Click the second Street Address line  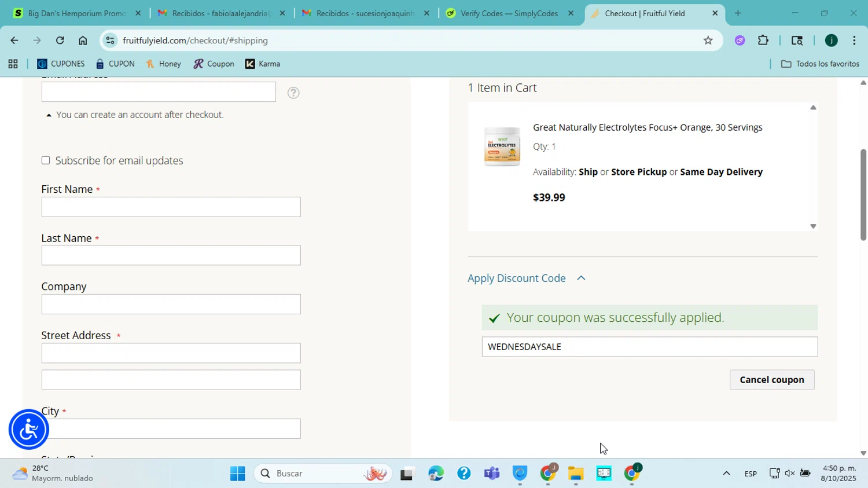pos(171,380)
